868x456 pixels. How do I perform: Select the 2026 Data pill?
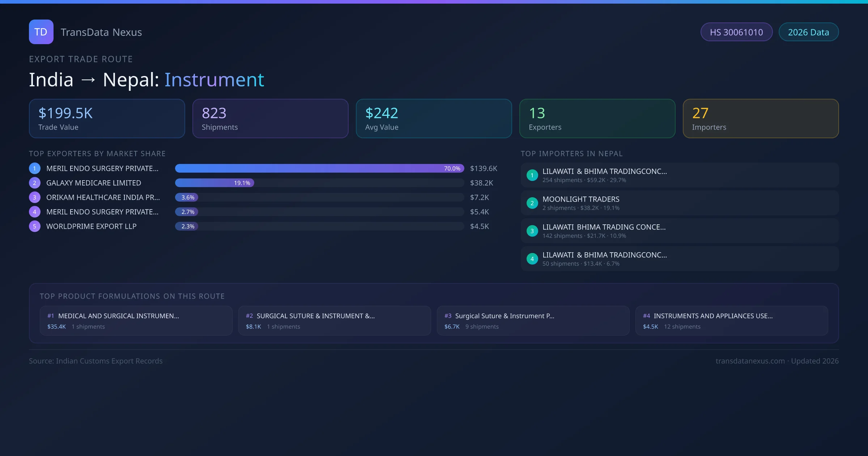pos(808,32)
